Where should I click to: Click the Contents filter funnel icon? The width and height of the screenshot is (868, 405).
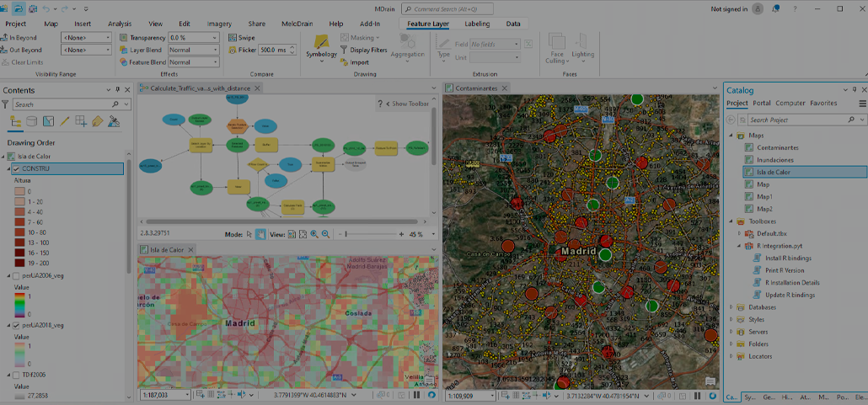(x=5, y=104)
